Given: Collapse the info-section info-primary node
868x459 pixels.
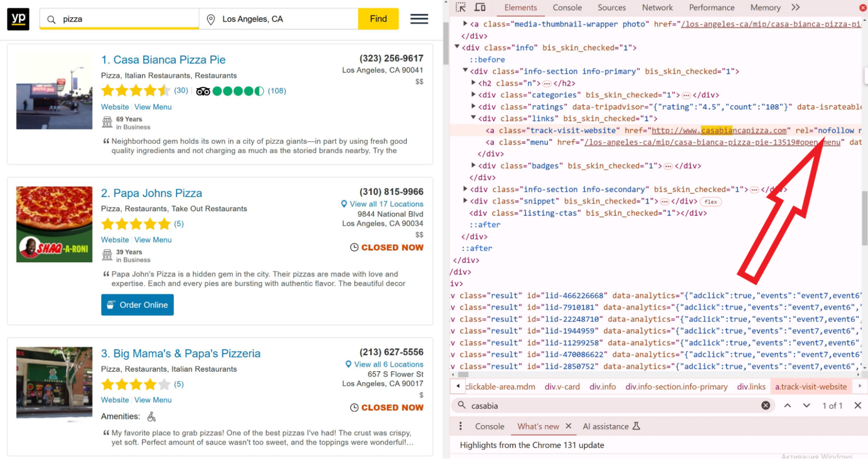Looking at the screenshot, I should coord(465,71).
